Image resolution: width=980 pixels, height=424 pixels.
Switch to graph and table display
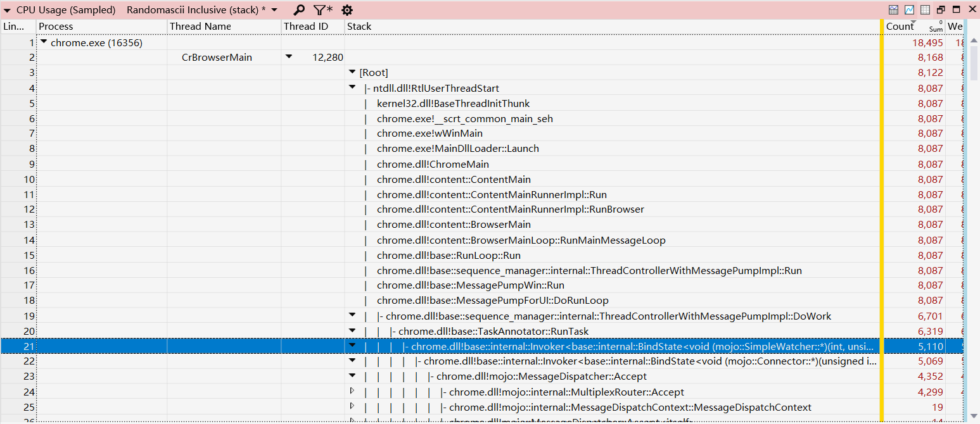point(893,9)
